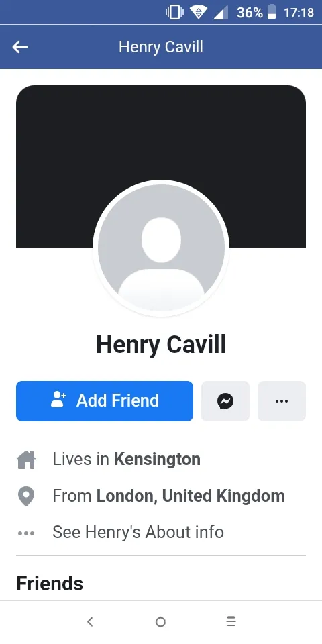Tap the ellipsis icon beside About info
322x644 pixels.
click(26, 533)
